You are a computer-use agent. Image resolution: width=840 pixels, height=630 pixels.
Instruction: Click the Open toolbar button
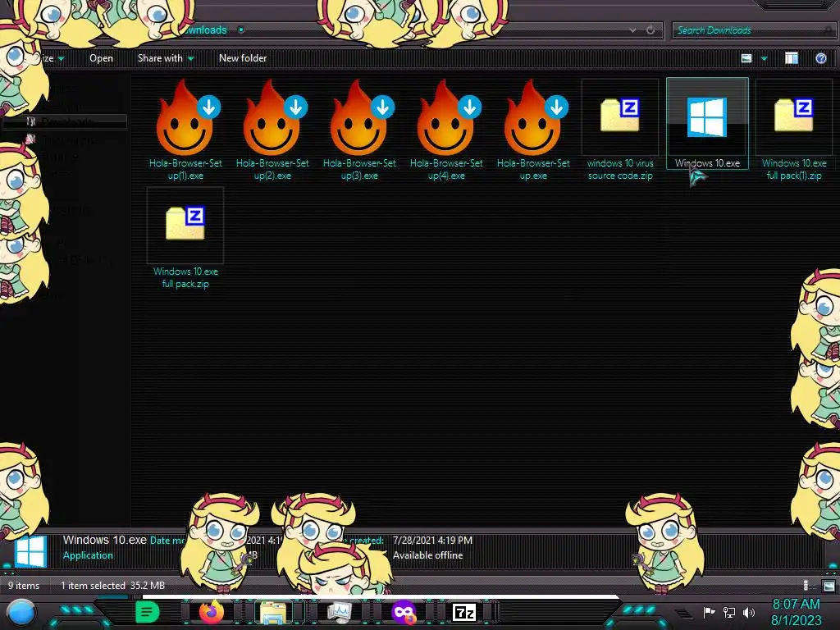(x=101, y=58)
